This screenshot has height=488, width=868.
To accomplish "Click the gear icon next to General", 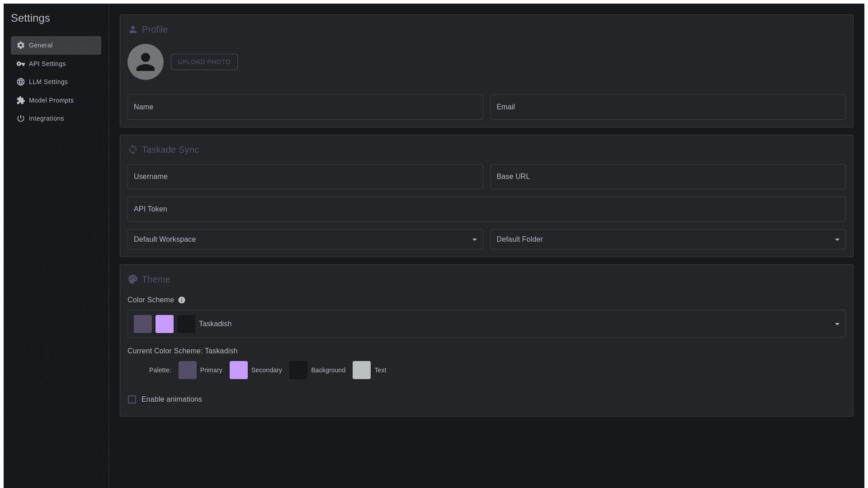I will (21, 45).
